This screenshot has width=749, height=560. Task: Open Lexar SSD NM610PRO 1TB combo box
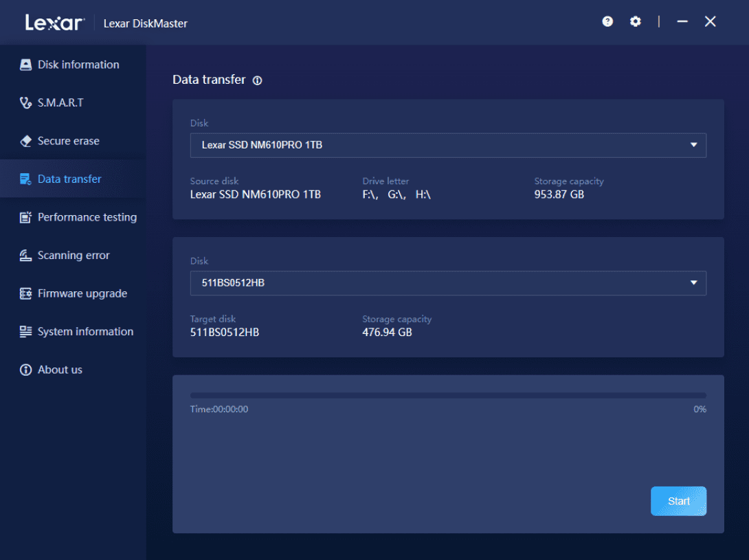pos(448,145)
